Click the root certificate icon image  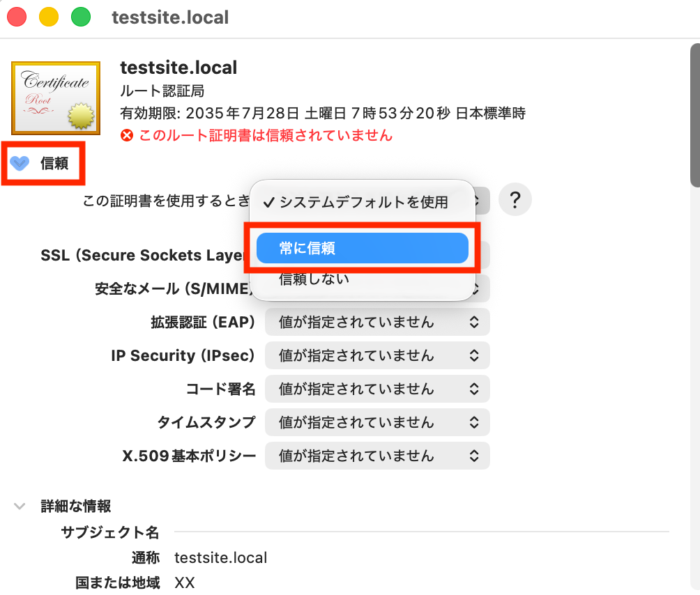click(x=56, y=98)
